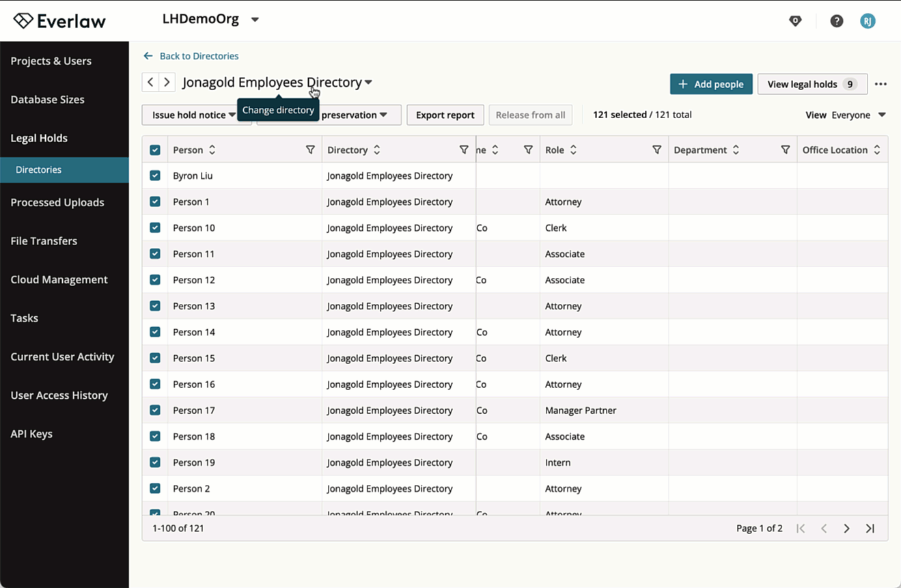Open the three-dot more options menu
The height and width of the screenshot is (588, 901).
(881, 84)
